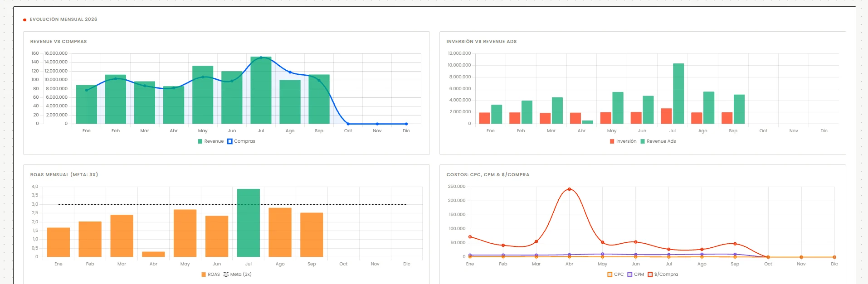
Task: Click the orange CPC legend swatch
Action: click(610, 274)
